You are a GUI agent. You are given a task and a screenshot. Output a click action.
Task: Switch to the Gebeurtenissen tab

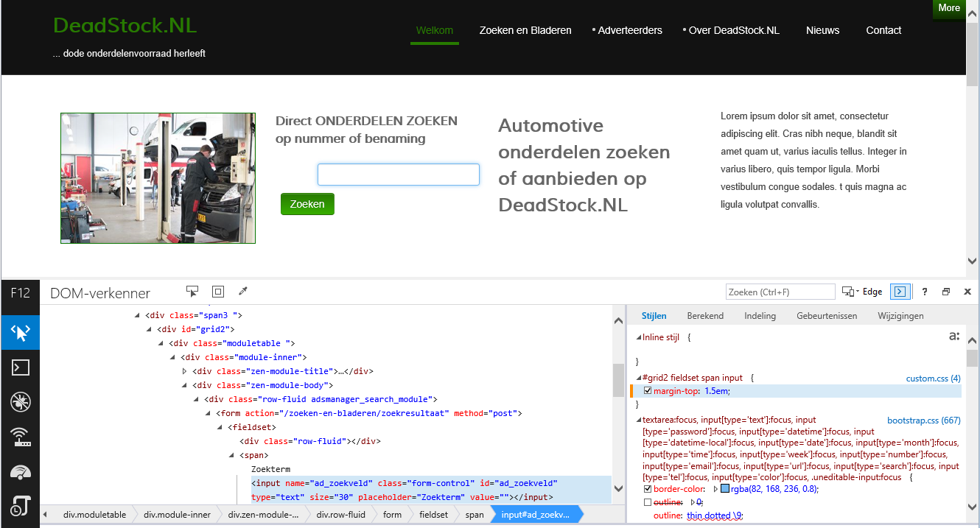point(827,316)
